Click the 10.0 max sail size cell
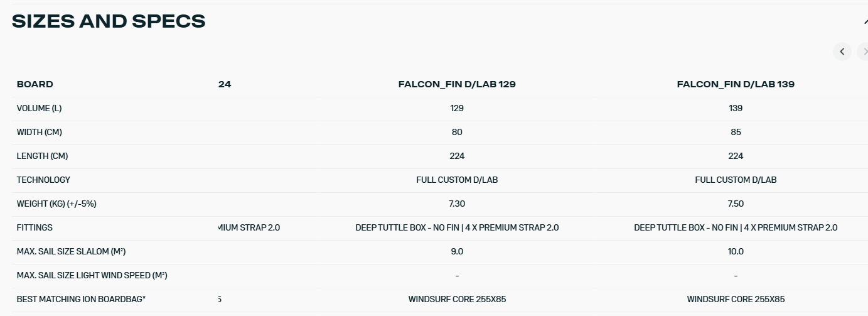This screenshot has height=316, width=868. click(x=736, y=251)
